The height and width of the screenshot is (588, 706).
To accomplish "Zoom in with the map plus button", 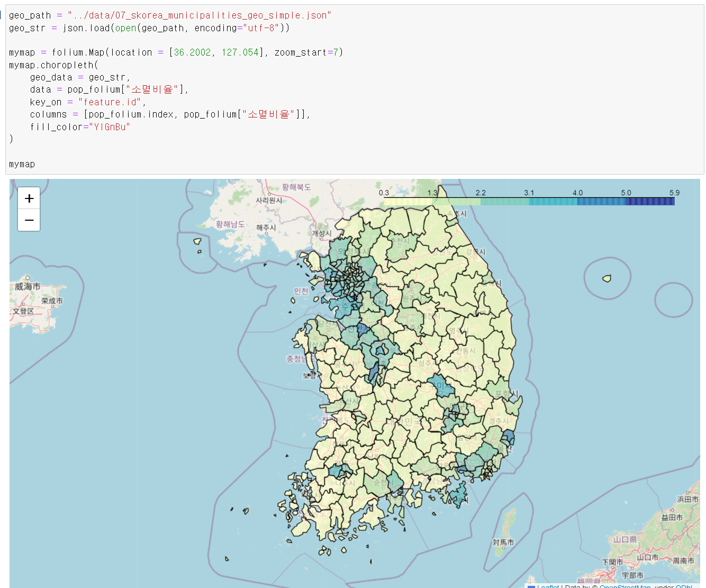I will 29,198.
